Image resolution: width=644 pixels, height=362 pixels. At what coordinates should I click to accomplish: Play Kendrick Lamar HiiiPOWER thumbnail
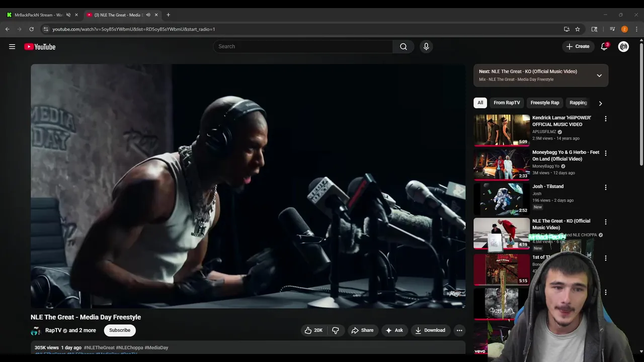[x=502, y=130]
